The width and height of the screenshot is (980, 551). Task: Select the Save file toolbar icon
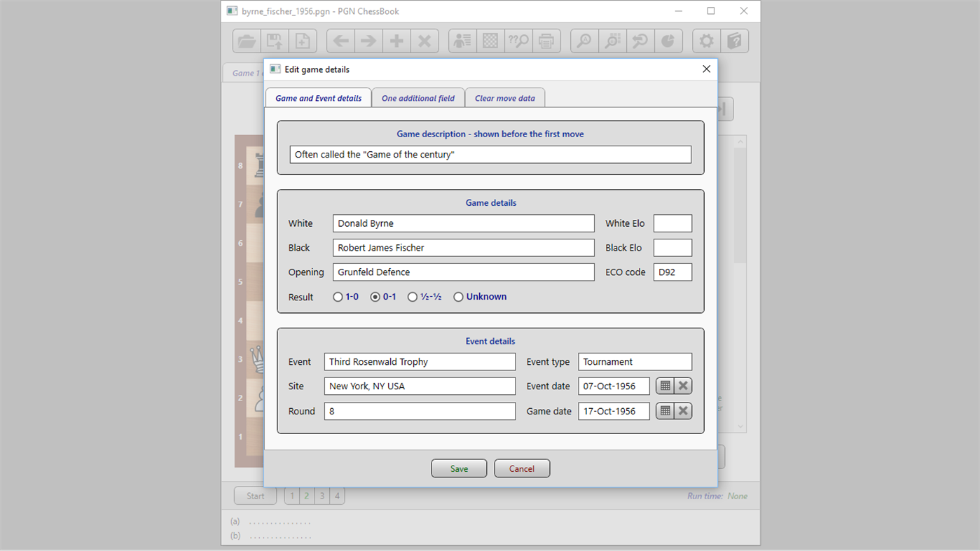(274, 41)
